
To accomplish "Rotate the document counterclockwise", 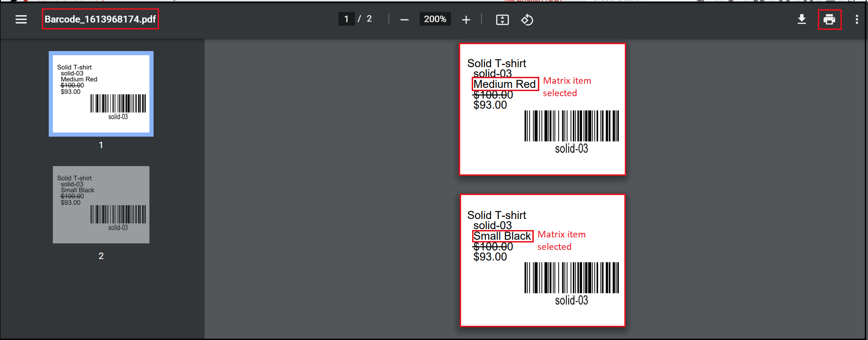I will (x=527, y=19).
